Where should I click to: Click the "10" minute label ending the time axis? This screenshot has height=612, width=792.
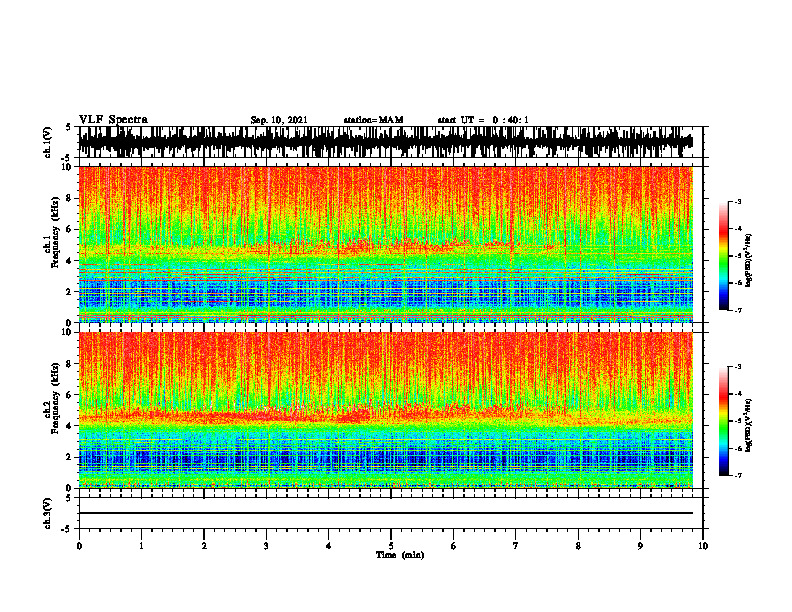pos(703,546)
